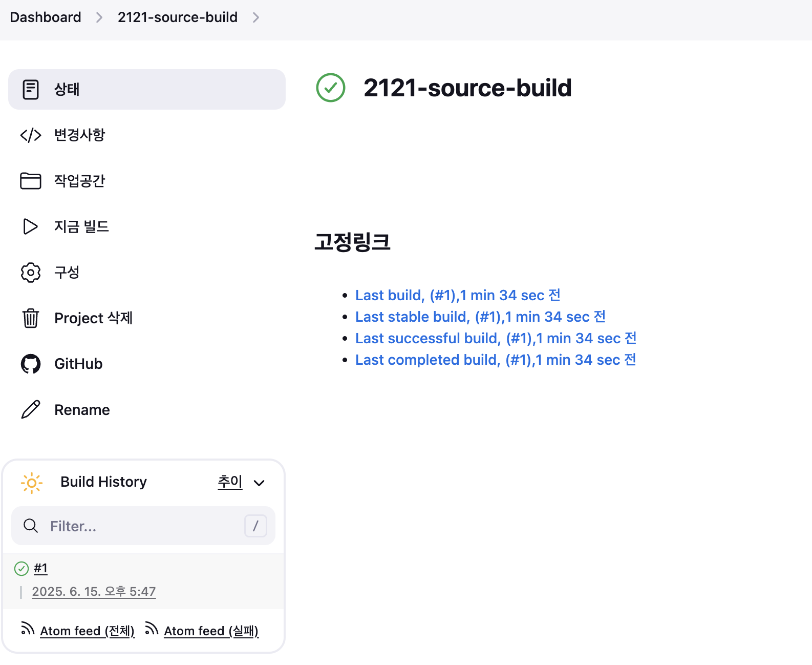Open the breadcrumb chevron after Dashboard

[99, 17]
